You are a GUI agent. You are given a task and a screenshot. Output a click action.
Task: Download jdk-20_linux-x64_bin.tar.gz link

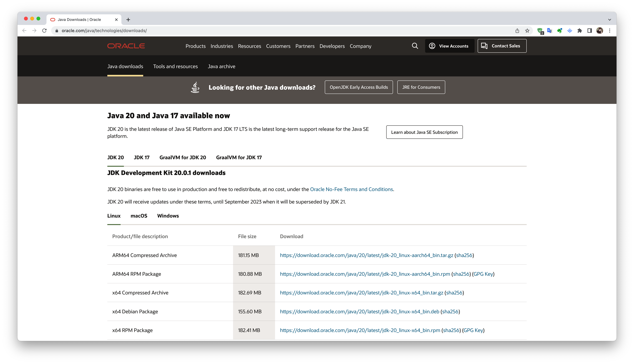click(x=361, y=293)
